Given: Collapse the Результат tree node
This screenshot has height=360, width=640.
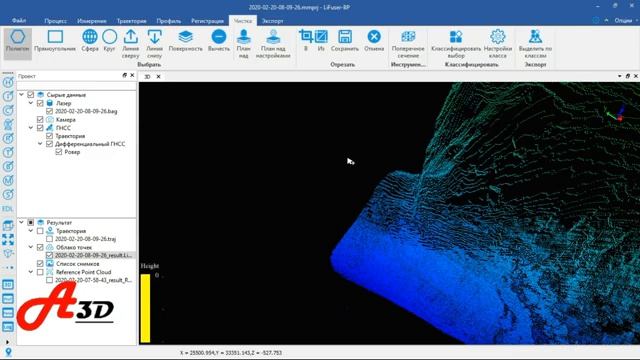Looking at the screenshot, I should [x=22, y=222].
